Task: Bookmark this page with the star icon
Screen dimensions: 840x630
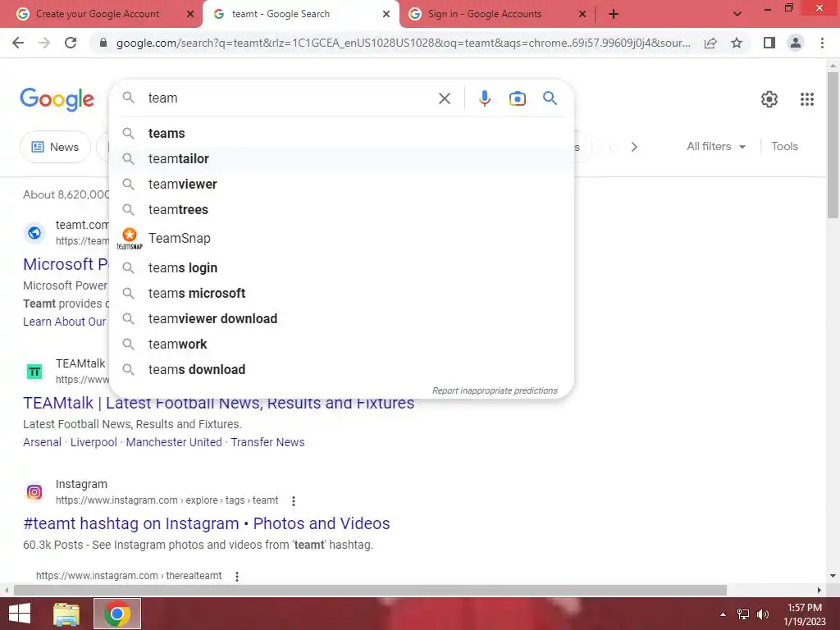Action: pos(737,43)
